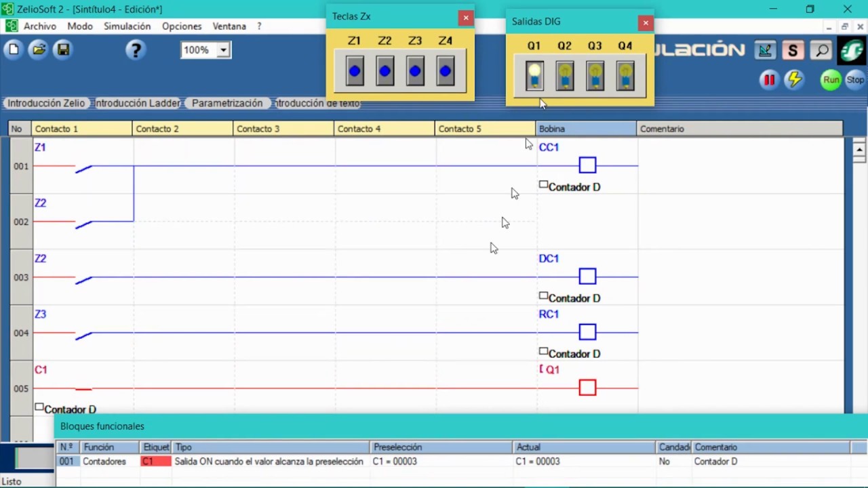Toggle the Z4 key in Teclas Zx

(446, 71)
